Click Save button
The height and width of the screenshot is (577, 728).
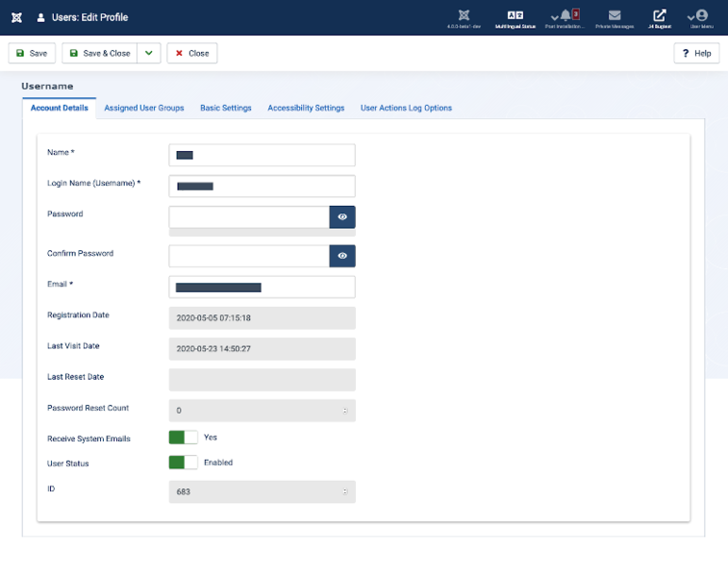[x=32, y=54]
